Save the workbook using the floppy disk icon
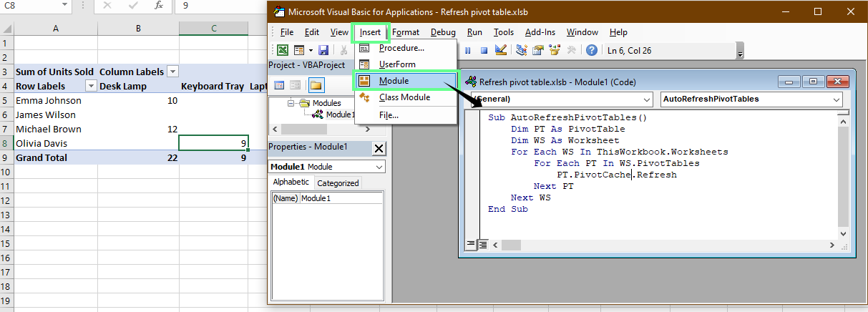Viewport: 868px width, 312px height. click(x=323, y=50)
